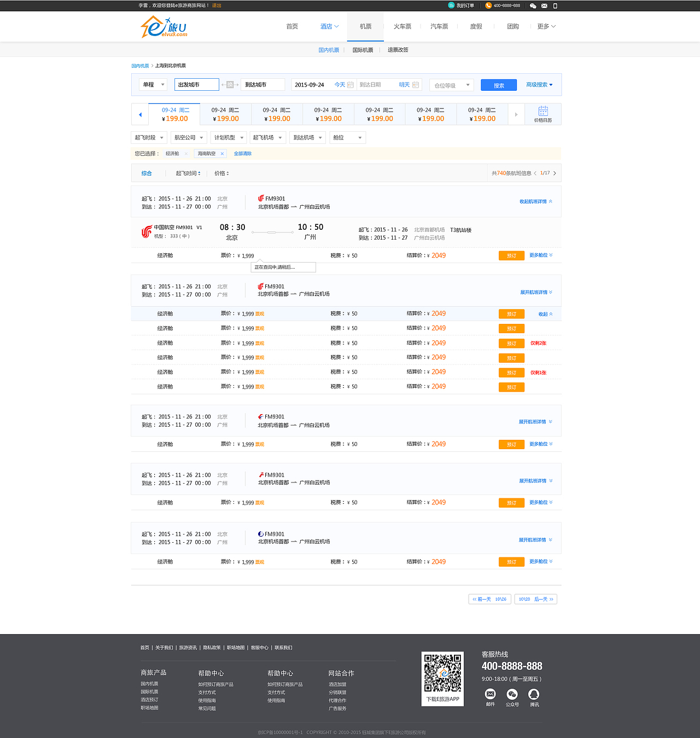
Task: Click the 腾讯 icon in the footer
Action: [534, 694]
